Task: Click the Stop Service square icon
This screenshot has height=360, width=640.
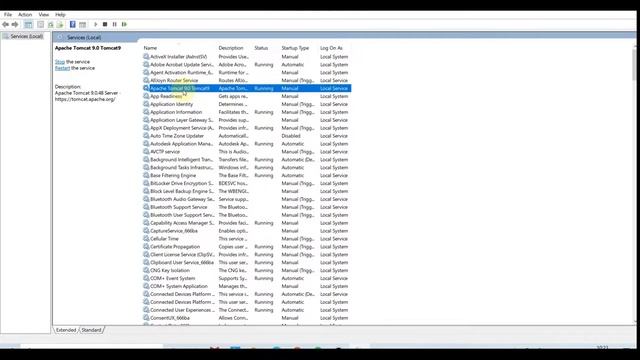Action: [x=105, y=24]
